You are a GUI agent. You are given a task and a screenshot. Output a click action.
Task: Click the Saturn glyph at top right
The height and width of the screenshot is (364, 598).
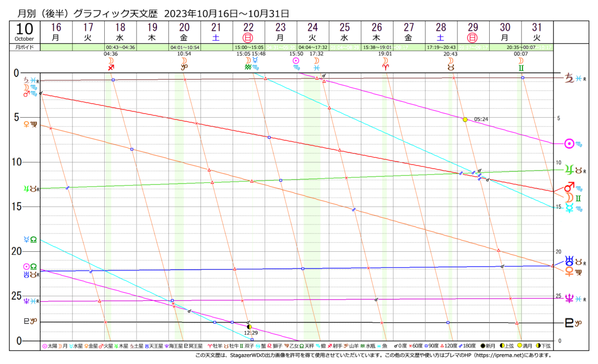point(569,78)
